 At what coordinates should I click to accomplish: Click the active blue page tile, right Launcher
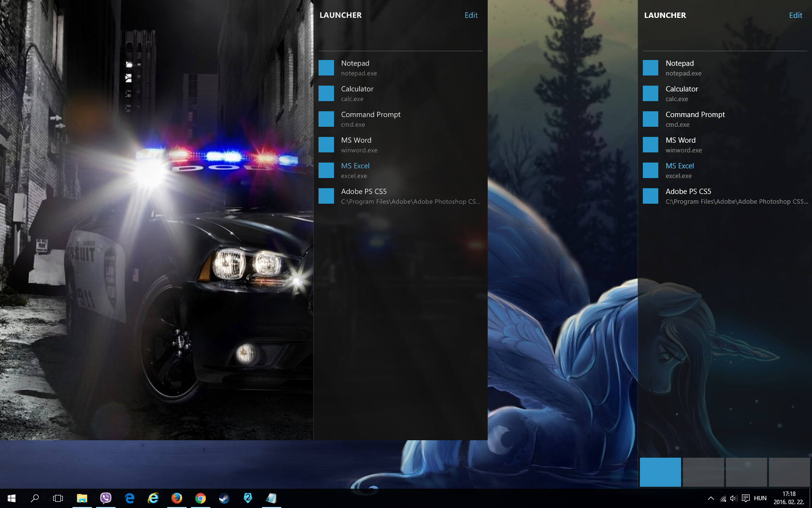point(660,472)
